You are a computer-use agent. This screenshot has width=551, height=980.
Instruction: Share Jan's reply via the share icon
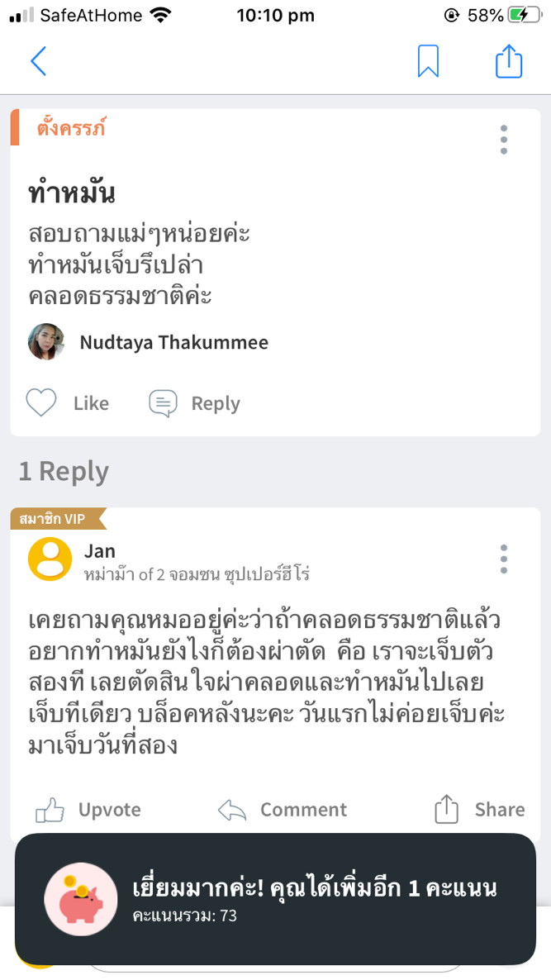pyautogui.click(x=446, y=810)
